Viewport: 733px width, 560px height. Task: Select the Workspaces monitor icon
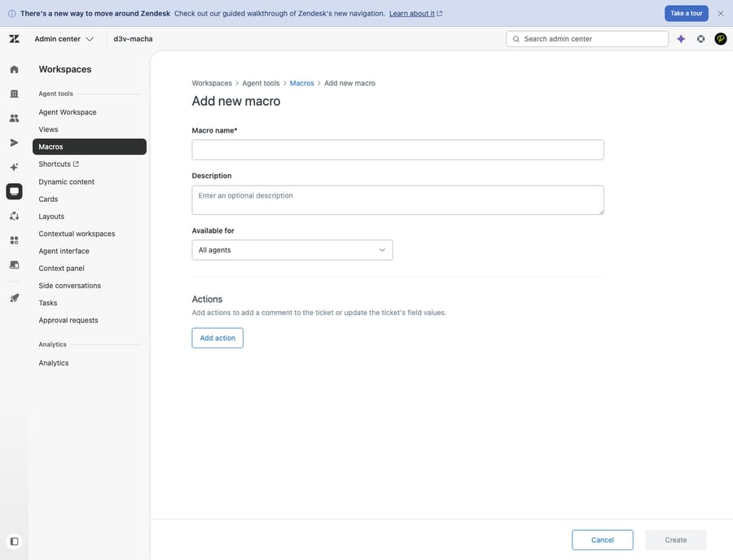pos(15,191)
